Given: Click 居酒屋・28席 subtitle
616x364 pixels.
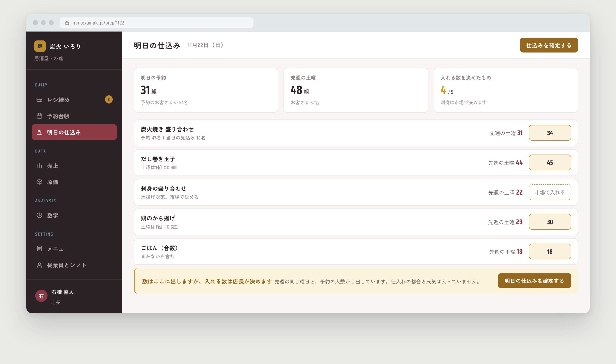Looking at the screenshot, I should [x=49, y=58].
